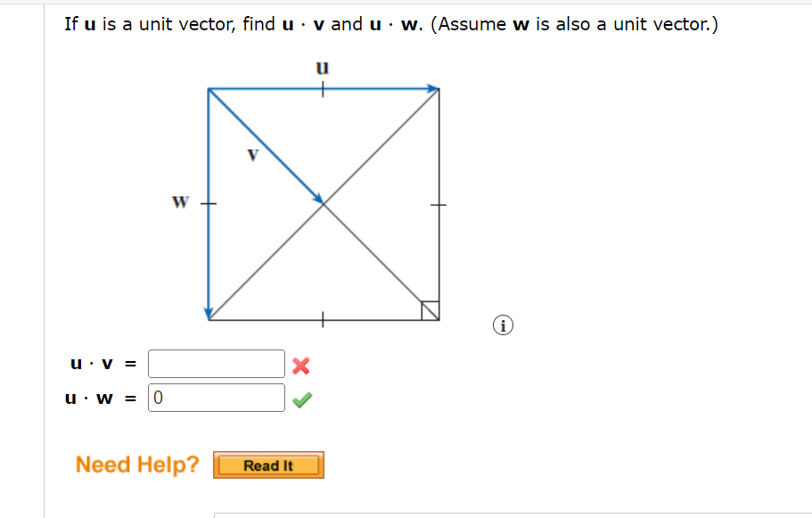The height and width of the screenshot is (518, 812).
Task: Click the vector w tick mark label
Action: [x=207, y=203]
